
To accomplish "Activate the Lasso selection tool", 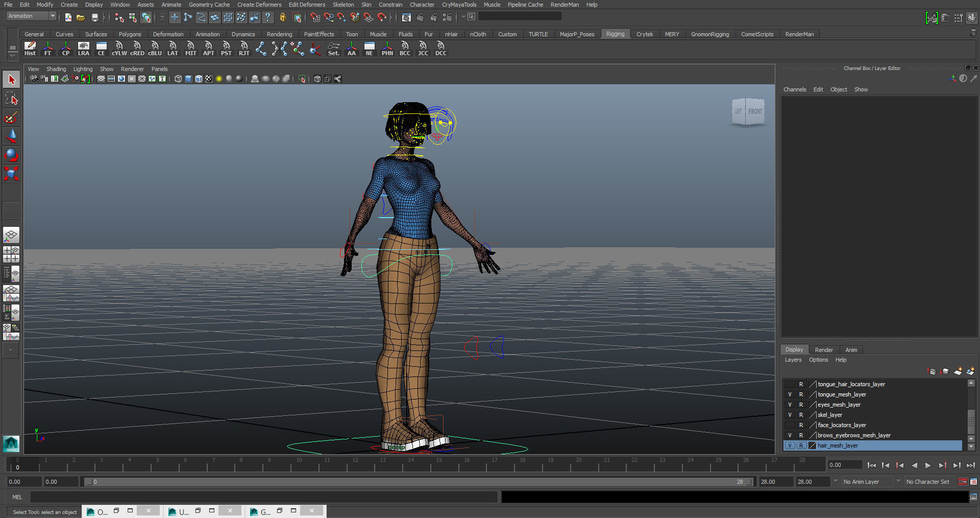I will coord(11,99).
